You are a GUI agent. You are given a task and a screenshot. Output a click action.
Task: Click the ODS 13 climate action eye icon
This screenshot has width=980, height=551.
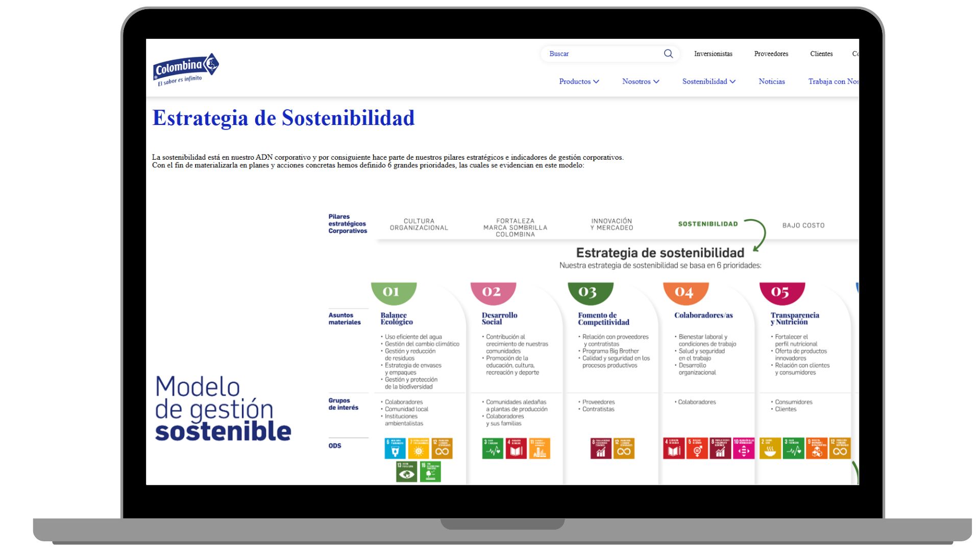pyautogui.click(x=406, y=471)
